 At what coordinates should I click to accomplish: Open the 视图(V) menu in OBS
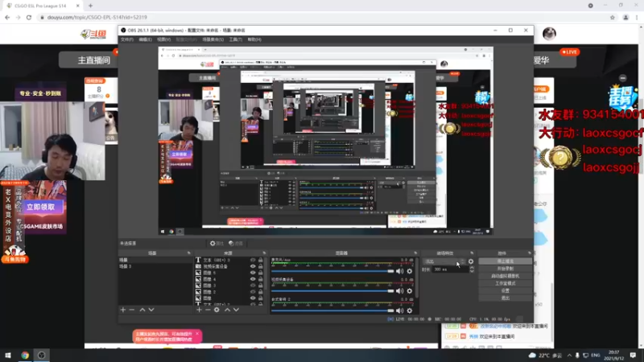coord(163,39)
